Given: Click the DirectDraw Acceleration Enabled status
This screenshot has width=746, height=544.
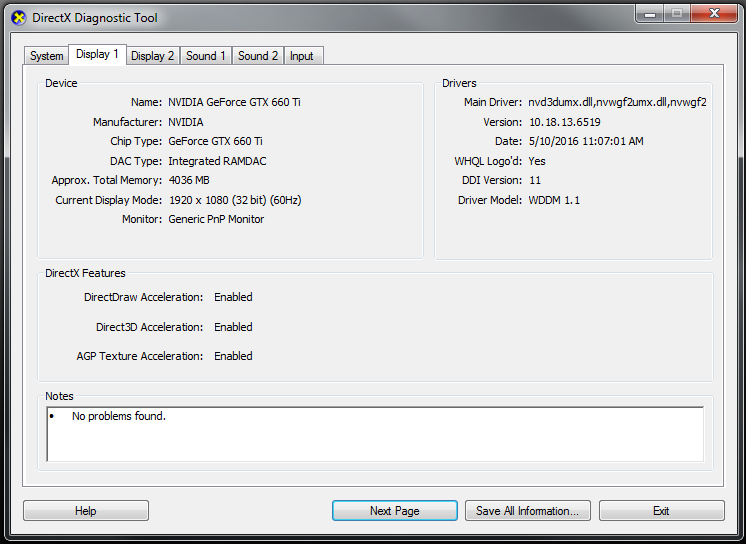Looking at the screenshot, I should (x=233, y=297).
